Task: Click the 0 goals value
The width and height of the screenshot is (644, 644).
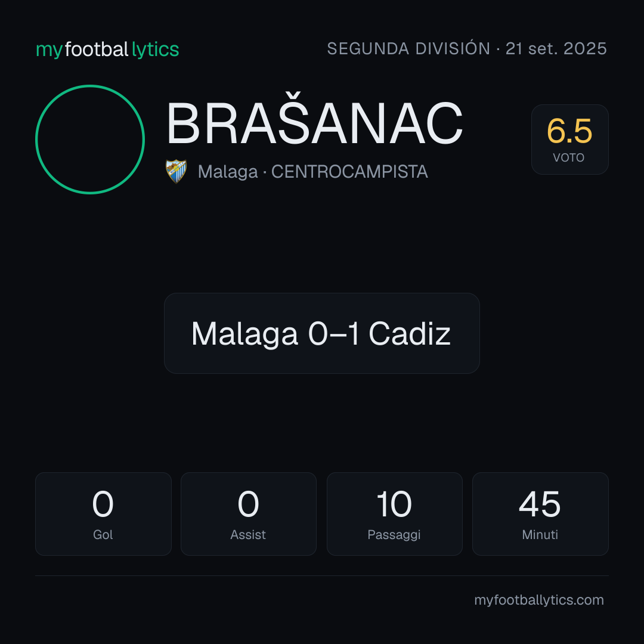Action: click(103, 504)
